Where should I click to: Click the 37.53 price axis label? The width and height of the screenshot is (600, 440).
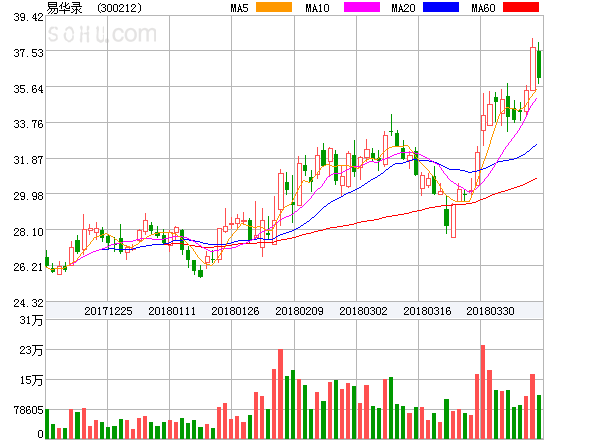tap(28, 53)
